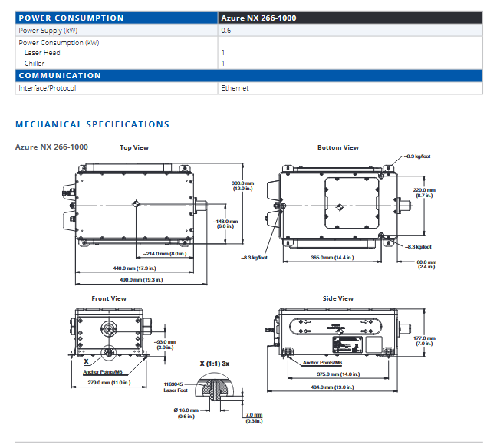Click the Front View label
500x448 pixels.
tap(109, 298)
